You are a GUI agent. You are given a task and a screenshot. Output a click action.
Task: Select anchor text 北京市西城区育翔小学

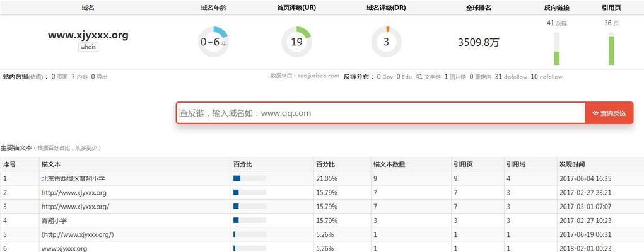pyautogui.click(x=73, y=178)
